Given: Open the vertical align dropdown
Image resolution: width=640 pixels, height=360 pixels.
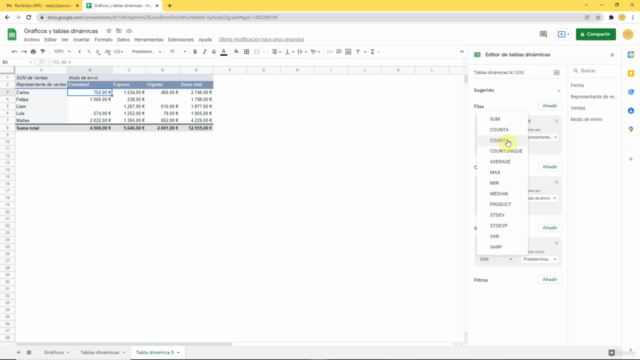Looking at the screenshot, I should (x=289, y=52).
